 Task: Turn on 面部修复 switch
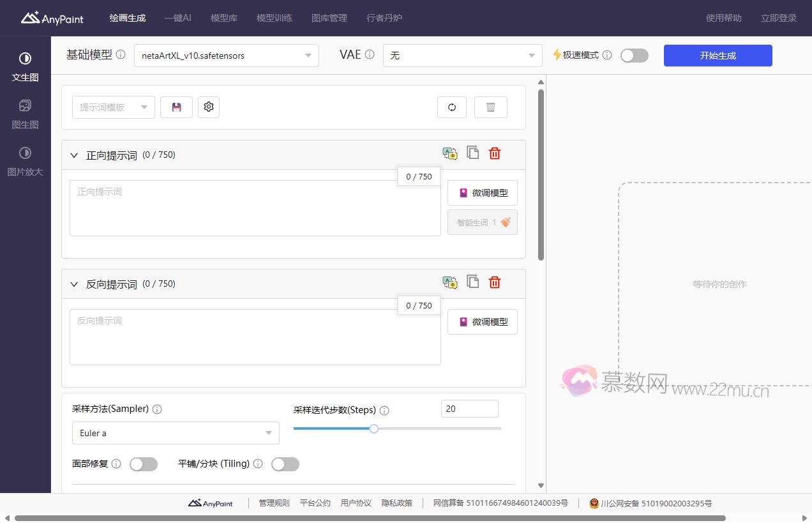144,464
